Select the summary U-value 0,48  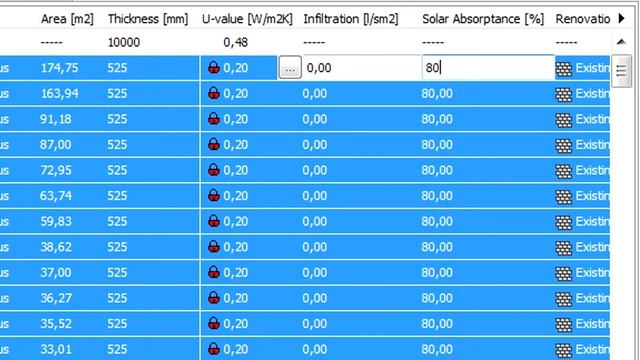tap(236, 42)
